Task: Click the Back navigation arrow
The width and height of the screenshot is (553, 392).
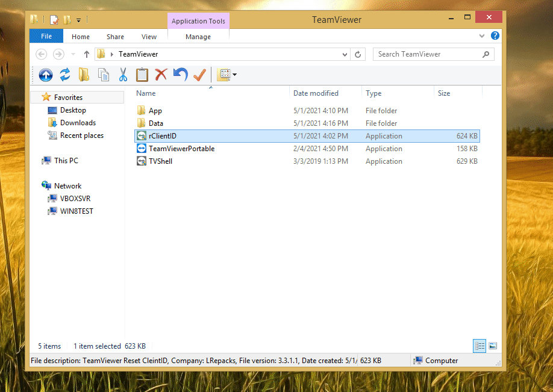Action: pos(41,54)
